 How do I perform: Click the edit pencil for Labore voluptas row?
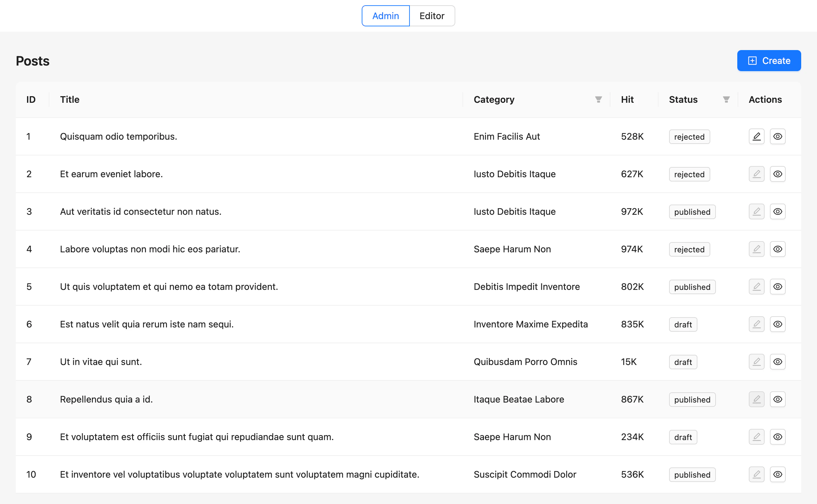(x=756, y=249)
